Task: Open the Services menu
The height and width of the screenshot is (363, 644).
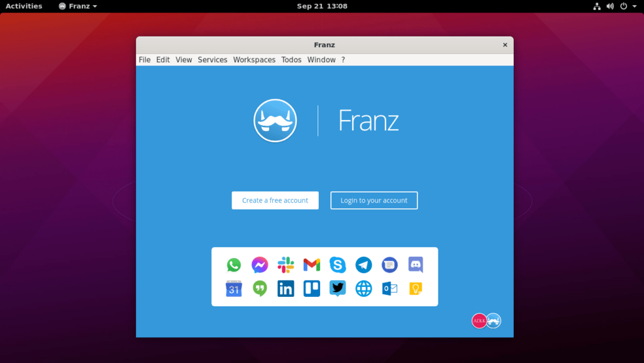Action: point(213,60)
